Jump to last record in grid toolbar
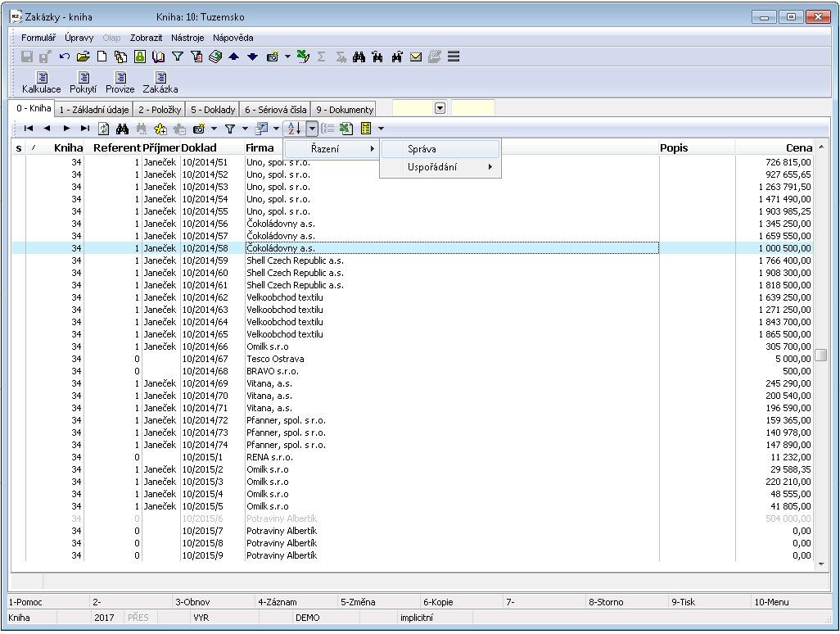Screen dimensions: 840x634 click(x=84, y=129)
